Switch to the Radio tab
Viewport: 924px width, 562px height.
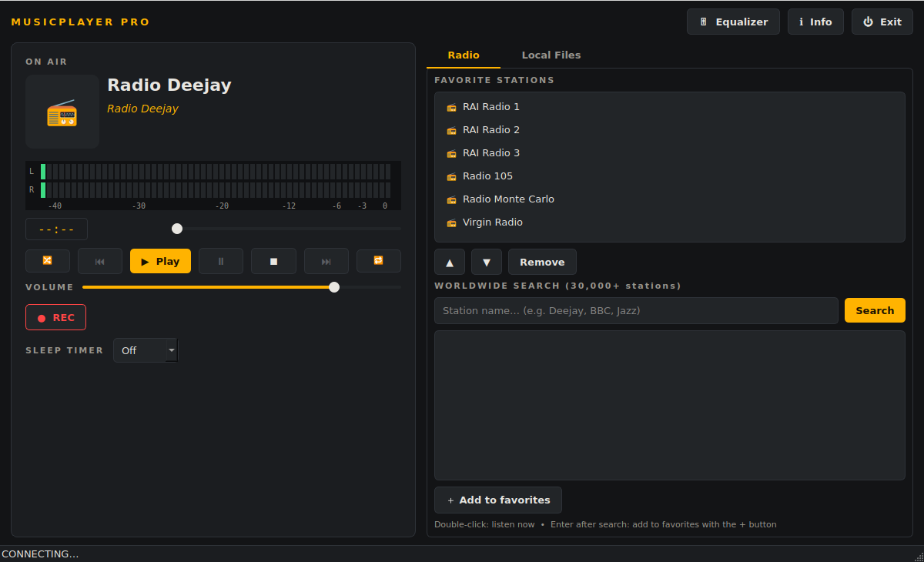[464, 55]
